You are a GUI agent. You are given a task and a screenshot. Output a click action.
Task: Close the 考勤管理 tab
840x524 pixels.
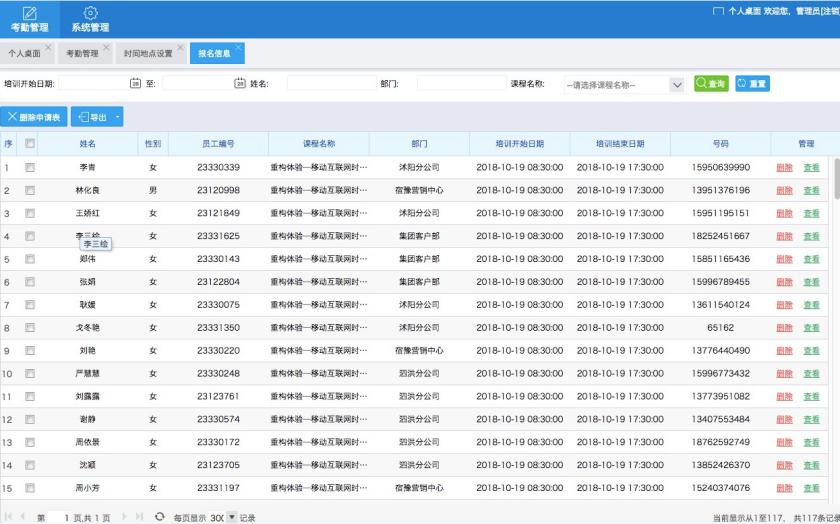(106, 47)
